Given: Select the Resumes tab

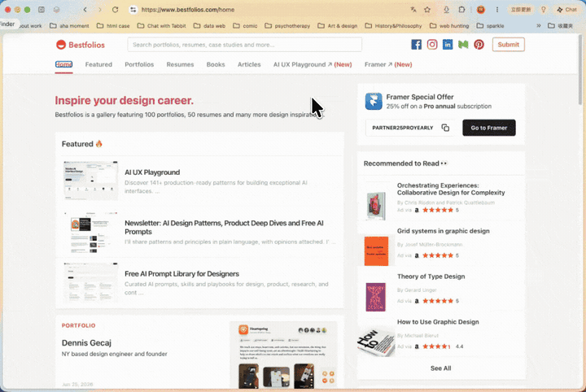Looking at the screenshot, I should 180,64.
